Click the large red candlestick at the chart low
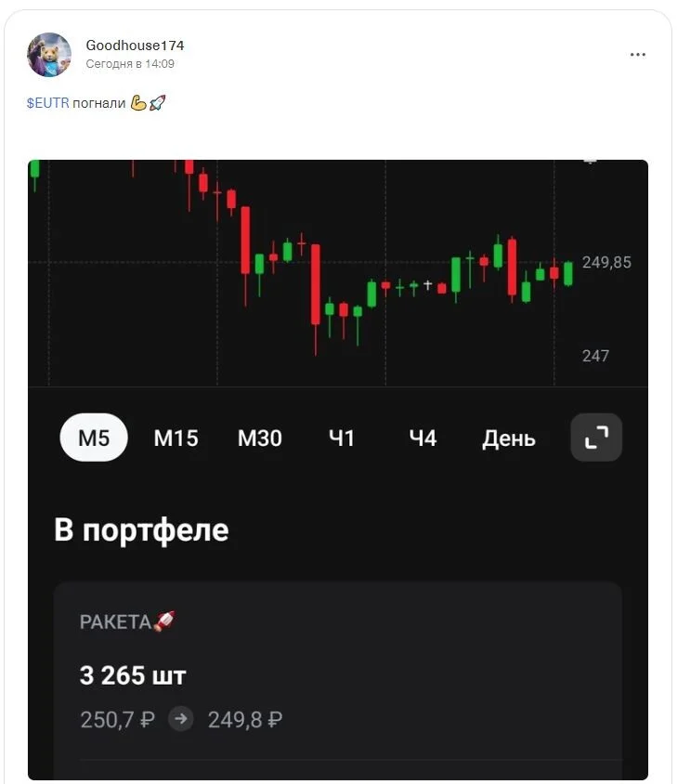677x784 pixels. tap(316, 284)
